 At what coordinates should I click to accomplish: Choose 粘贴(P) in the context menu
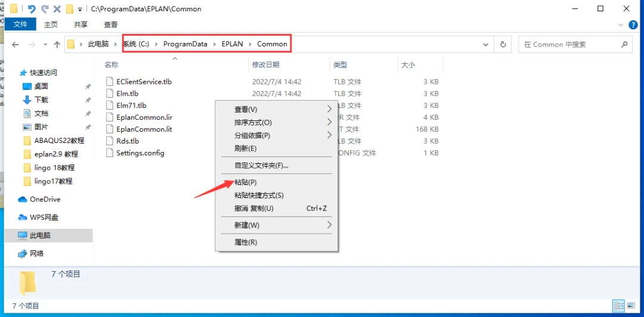point(277,182)
